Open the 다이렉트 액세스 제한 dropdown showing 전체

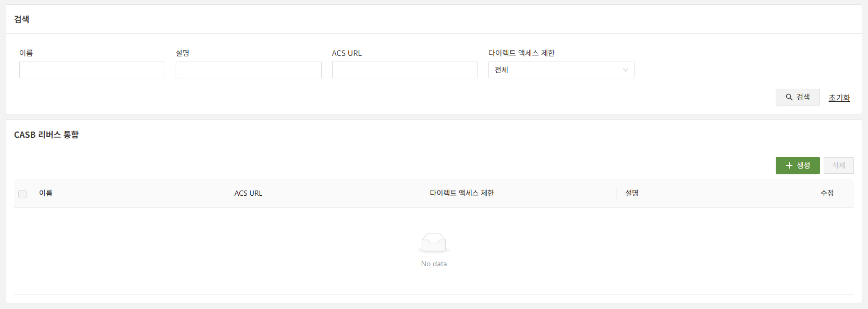[x=561, y=70]
